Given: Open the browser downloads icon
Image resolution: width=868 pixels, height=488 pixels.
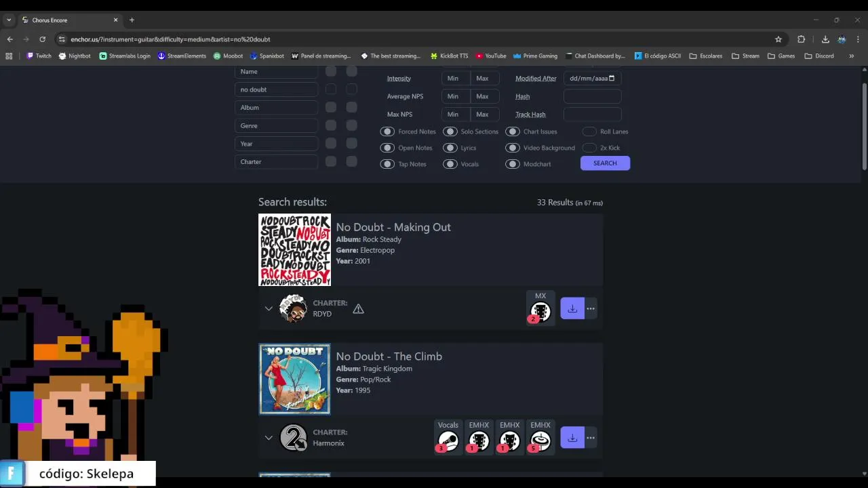Looking at the screenshot, I should [x=825, y=39].
